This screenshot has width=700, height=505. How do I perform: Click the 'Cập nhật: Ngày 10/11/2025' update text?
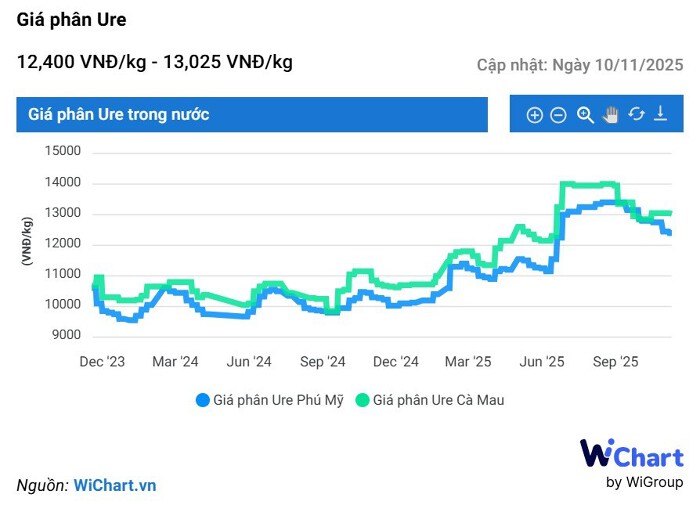point(580,65)
